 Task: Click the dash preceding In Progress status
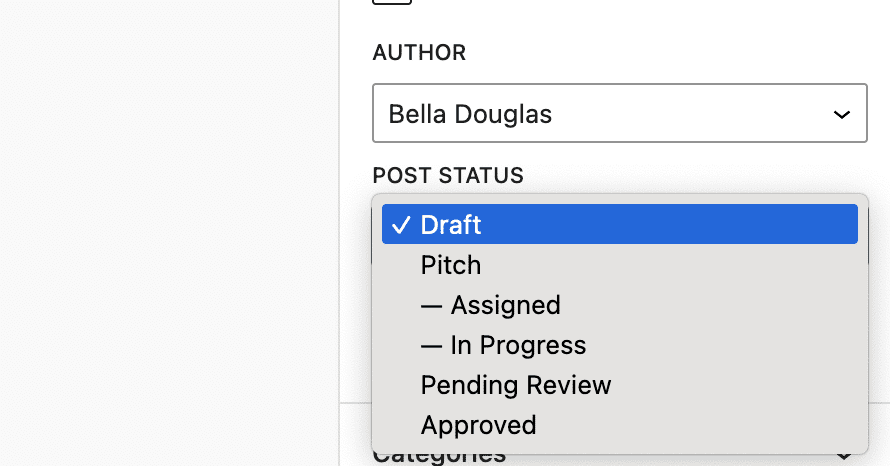432,345
